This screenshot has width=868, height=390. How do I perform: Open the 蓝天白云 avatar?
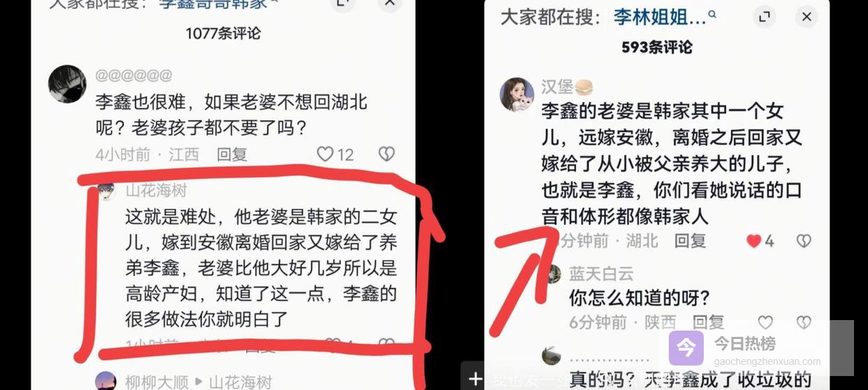pyautogui.click(x=552, y=274)
